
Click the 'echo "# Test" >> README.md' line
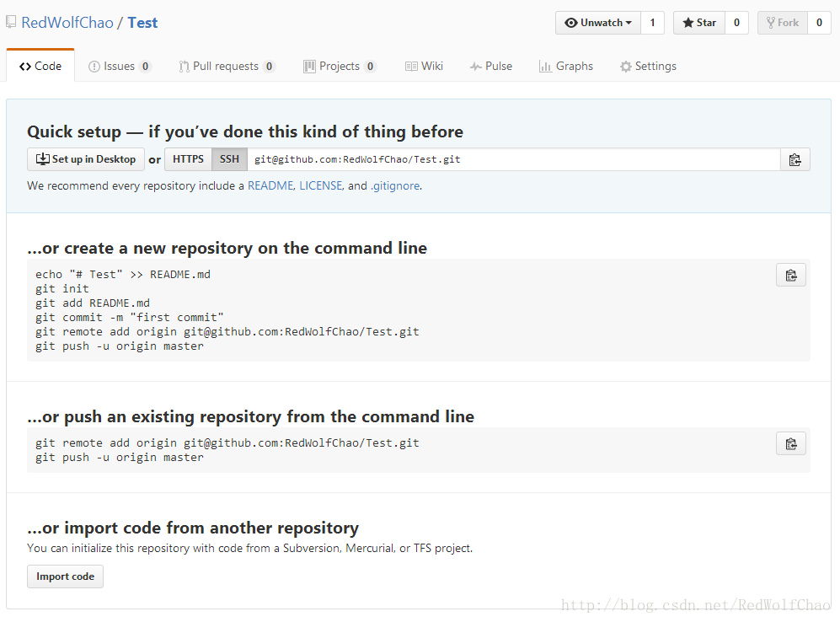(x=123, y=274)
